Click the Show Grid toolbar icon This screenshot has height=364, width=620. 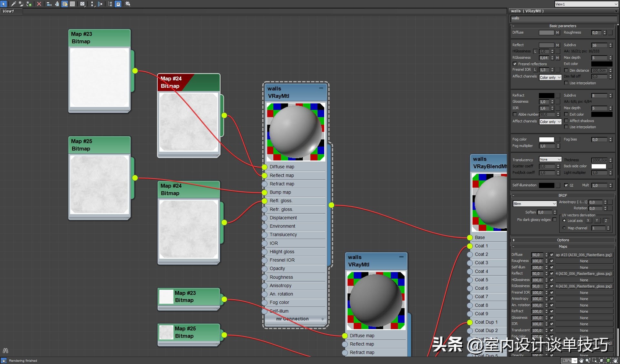tap(72, 4)
